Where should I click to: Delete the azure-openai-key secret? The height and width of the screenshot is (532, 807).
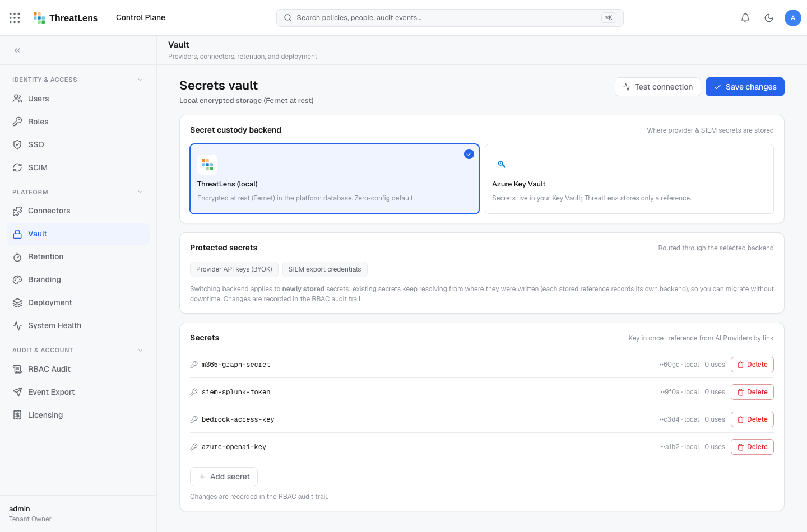click(752, 447)
